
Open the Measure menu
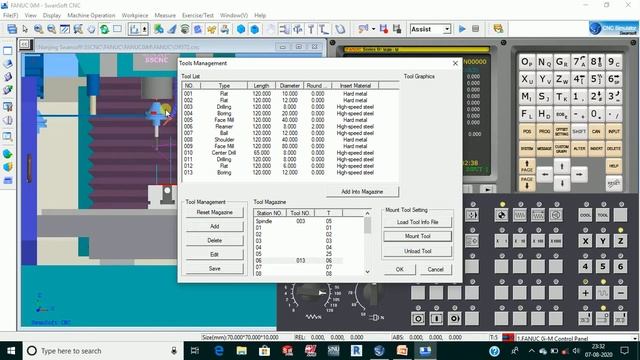point(165,15)
